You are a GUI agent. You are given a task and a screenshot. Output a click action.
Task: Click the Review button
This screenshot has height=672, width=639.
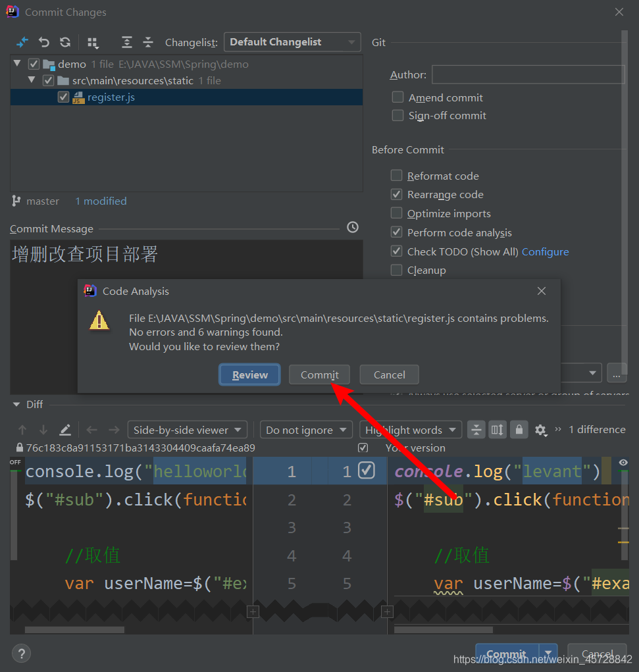point(250,375)
